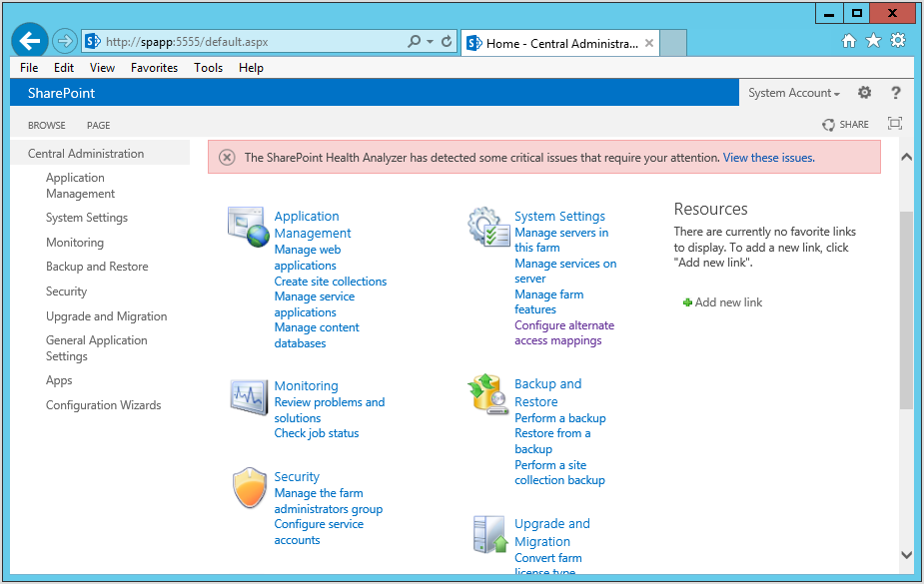
Task: Open Review problems and solutions link
Action: tap(329, 409)
